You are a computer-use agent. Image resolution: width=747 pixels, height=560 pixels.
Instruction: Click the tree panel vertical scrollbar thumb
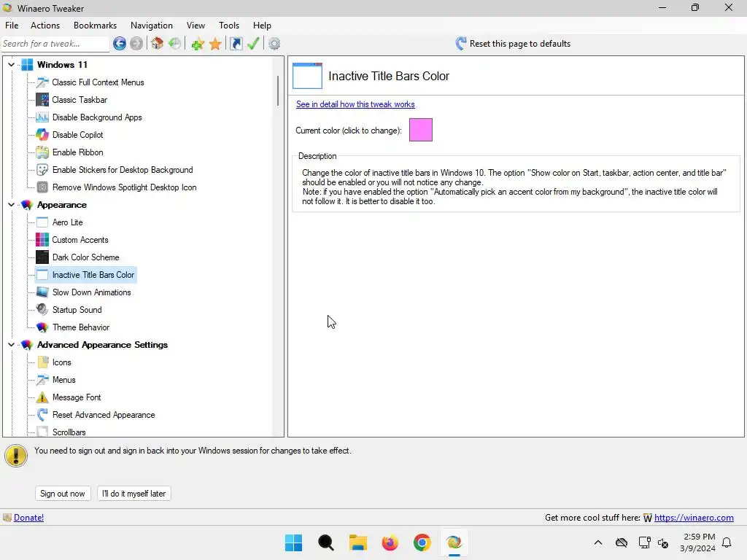click(x=278, y=90)
